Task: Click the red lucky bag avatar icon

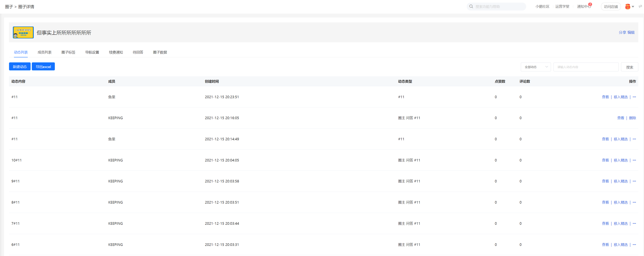Action: (627, 7)
